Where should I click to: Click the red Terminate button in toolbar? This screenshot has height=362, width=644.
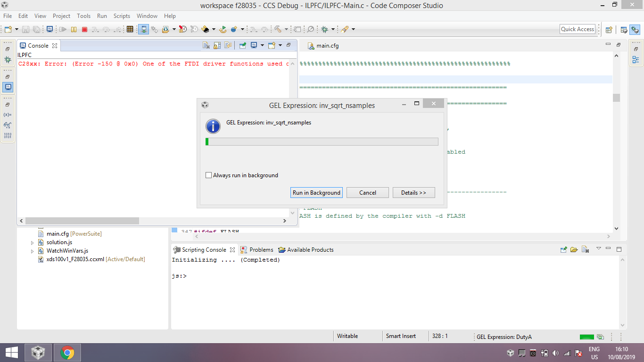pos(84,29)
